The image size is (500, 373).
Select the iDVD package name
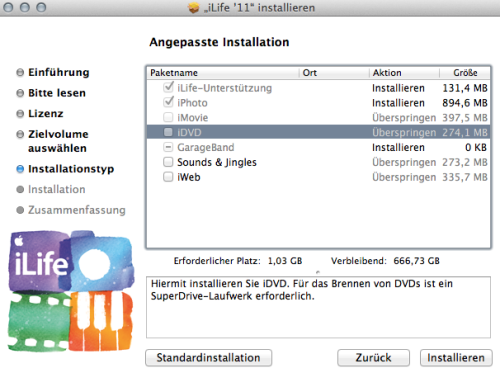coord(189,133)
